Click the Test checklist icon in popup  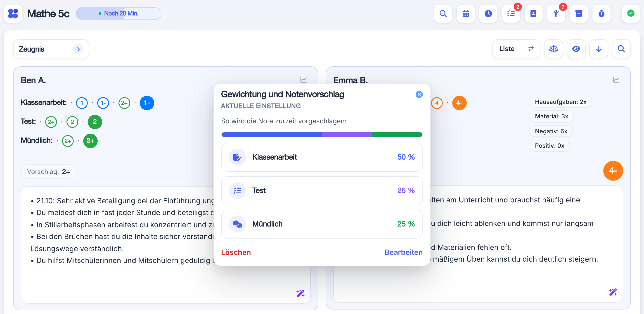(x=237, y=191)
